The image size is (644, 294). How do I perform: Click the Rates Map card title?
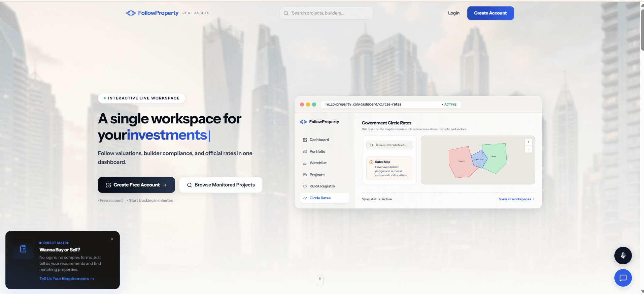click(383, 162)
